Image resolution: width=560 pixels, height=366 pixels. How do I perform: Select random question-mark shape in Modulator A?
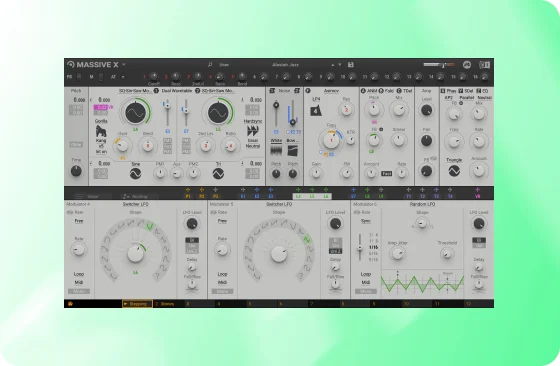pyautogui.click(x=158, y=276)
